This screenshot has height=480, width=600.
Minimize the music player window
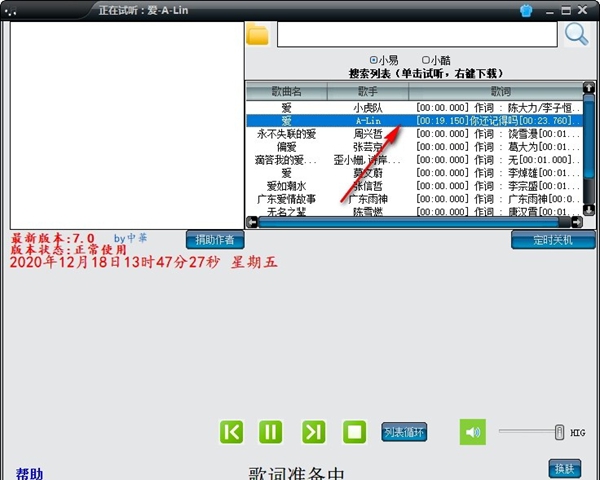coord(550,11)
